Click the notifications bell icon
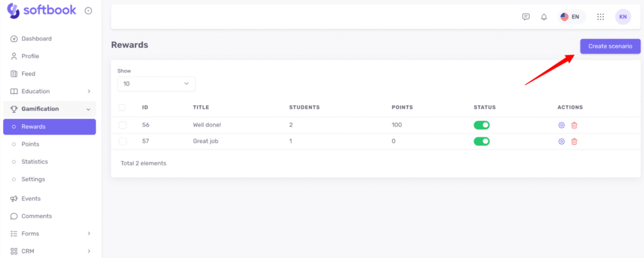The height and width of the screenshot is (258, 644). click(x=544, y=17)
